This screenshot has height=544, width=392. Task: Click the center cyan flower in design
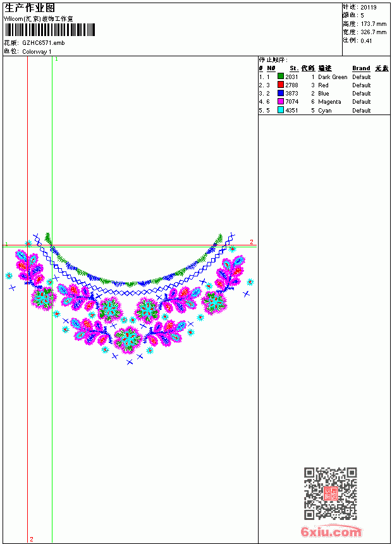(x=128, y=339)
